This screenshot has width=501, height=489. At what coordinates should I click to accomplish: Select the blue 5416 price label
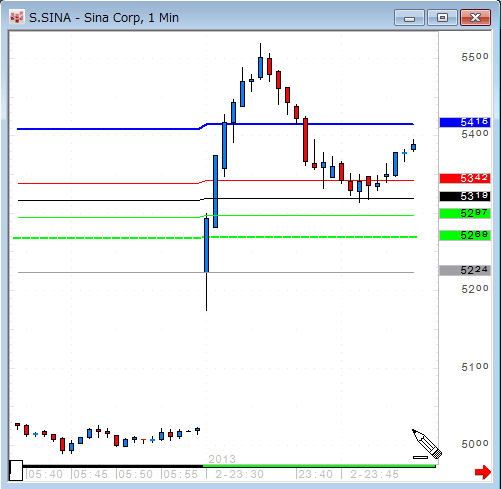(465, 122)
